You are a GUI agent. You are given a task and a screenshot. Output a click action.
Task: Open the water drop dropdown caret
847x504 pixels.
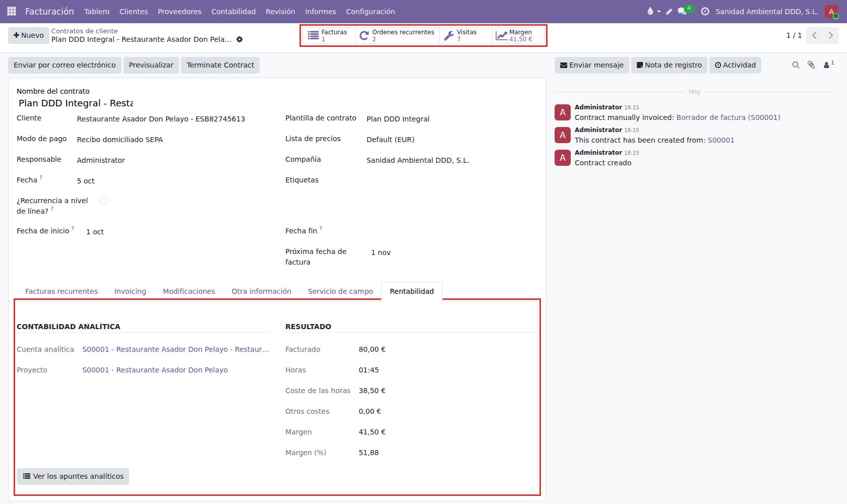coord(659,12)
